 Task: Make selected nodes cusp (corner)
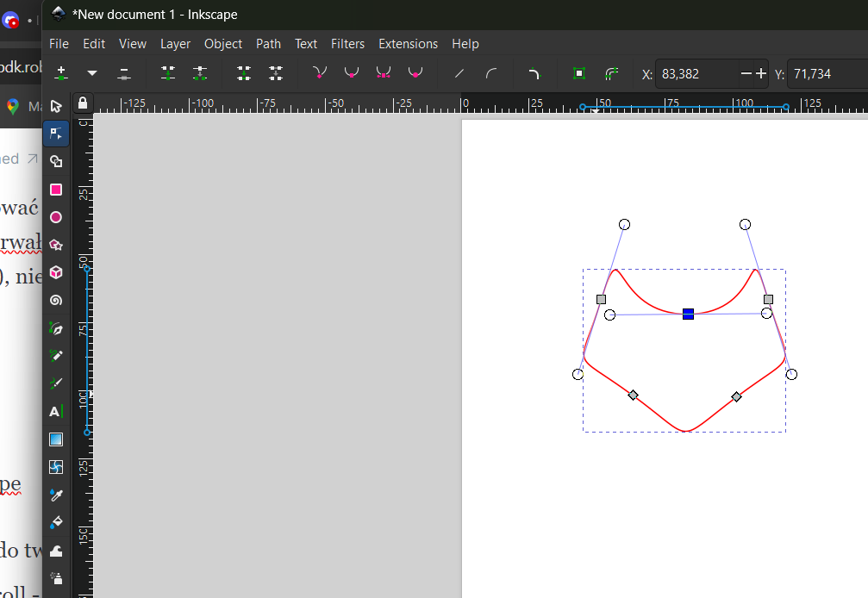(x=320, y=73)
